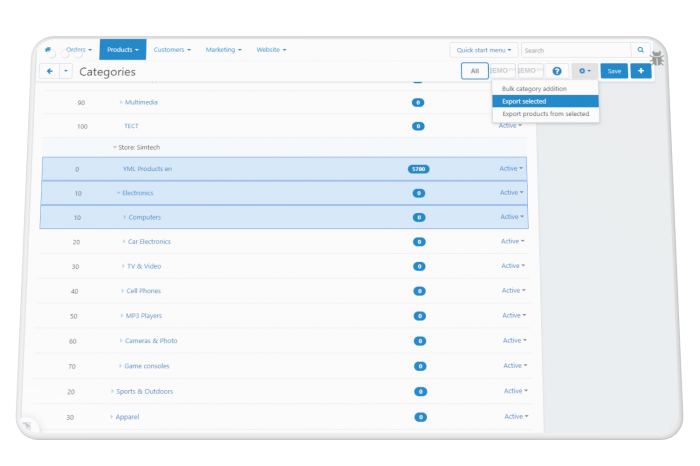The width and height of the screenshot is (700, 466).
Task: Click position value 70 for Game consoles
Action: click(x=71, y=366)
